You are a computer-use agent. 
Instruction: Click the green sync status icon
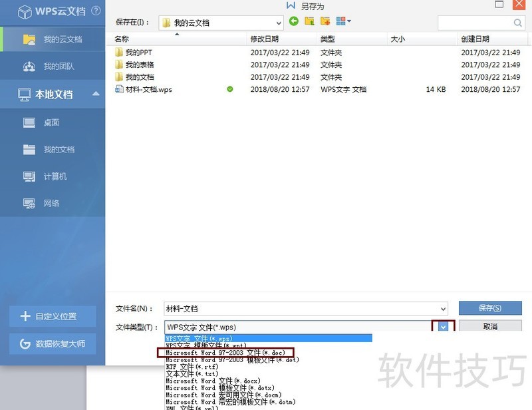click(x=229, y=89)
